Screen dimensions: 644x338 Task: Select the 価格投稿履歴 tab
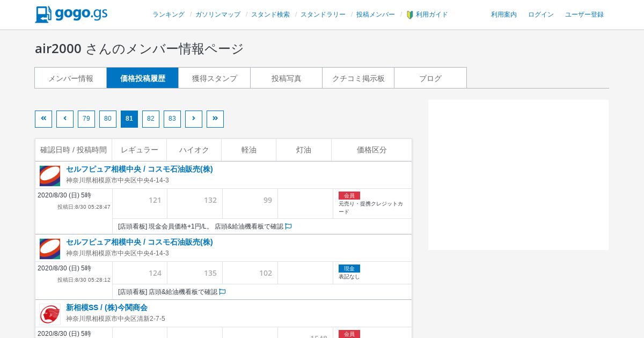[143, 78]
